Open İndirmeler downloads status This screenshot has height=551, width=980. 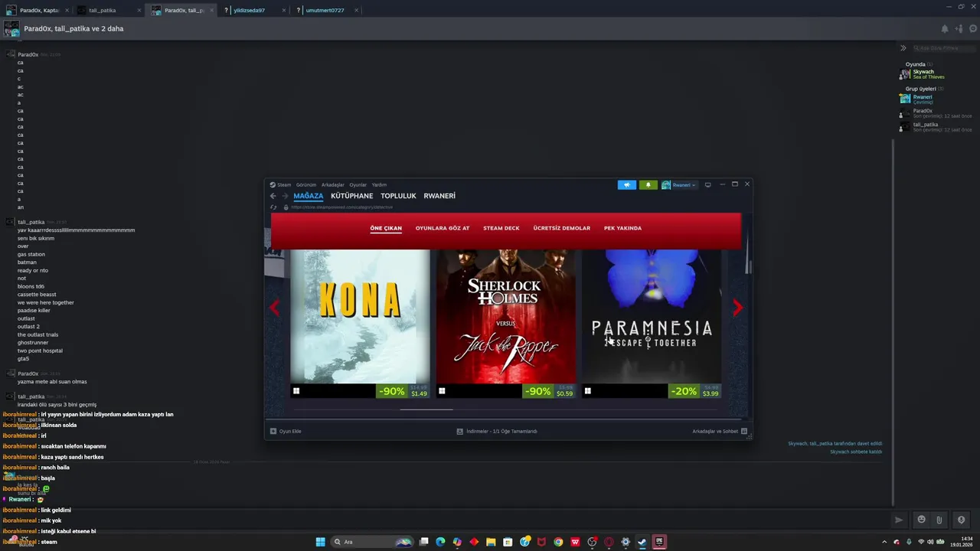pos(497,431)
